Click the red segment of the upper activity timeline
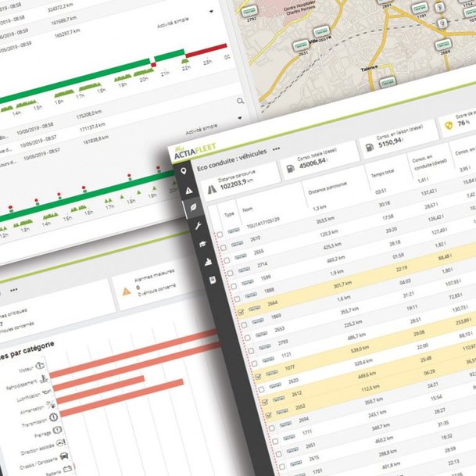This screenshot has width=476, height=476. point(206,51)
